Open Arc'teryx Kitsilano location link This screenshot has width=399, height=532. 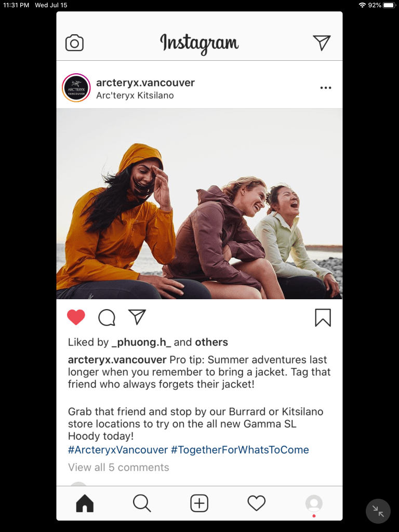coord(135,96)
